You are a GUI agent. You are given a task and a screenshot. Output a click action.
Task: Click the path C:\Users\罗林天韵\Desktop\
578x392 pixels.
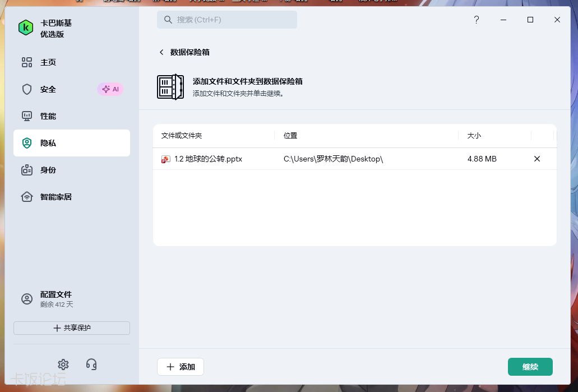click(333, 159)
